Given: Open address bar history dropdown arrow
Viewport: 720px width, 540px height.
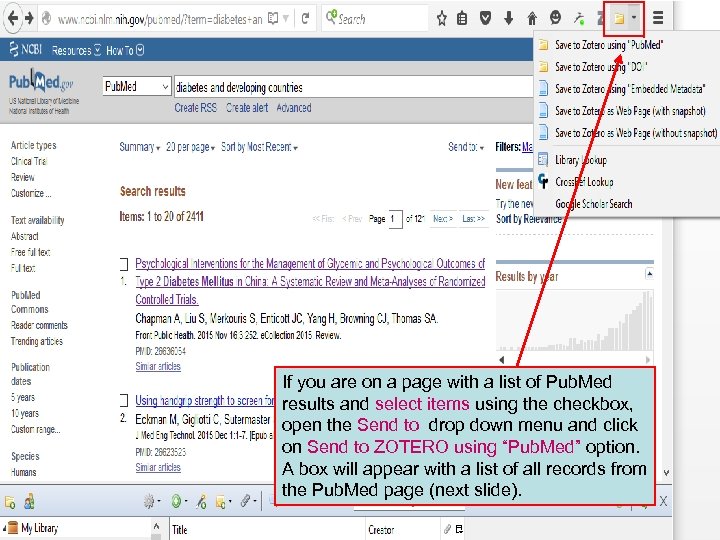Looking at the screenshot, I should [x=286, y=18].
